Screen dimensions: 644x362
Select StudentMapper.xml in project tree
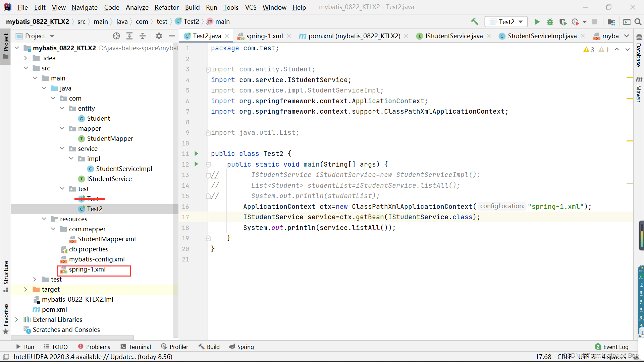tap(107, 239)
